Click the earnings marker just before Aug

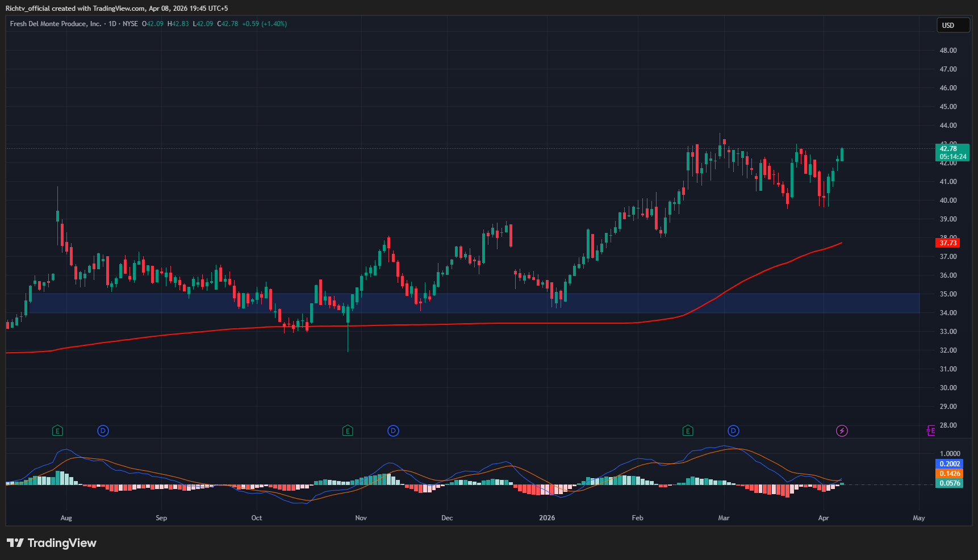[x=57, y=431]
